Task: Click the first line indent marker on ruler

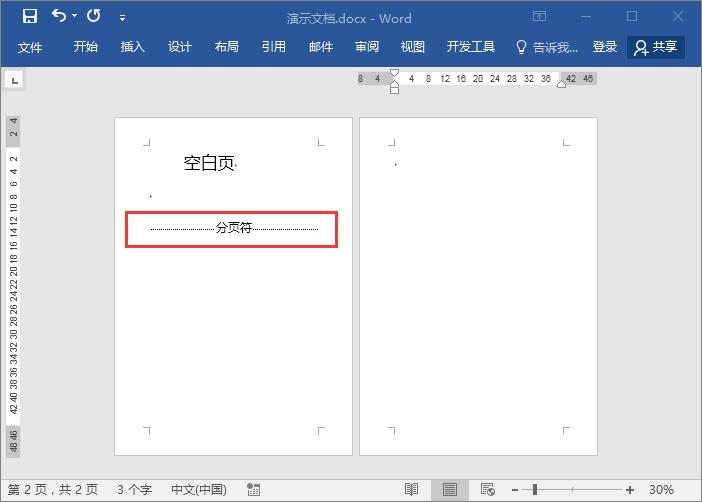Action: [x=394, y=73]
